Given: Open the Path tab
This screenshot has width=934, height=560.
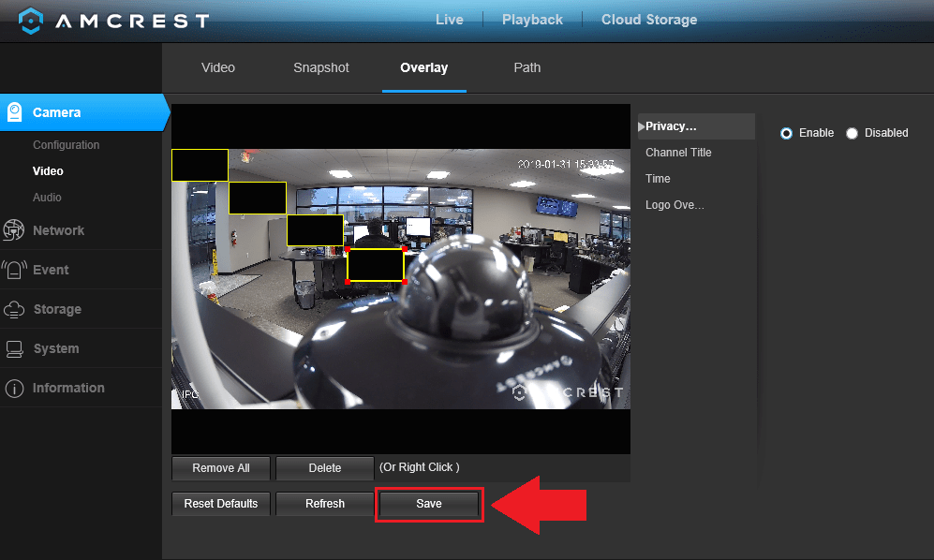Looking at the screenshot, I should coord(526,67).
